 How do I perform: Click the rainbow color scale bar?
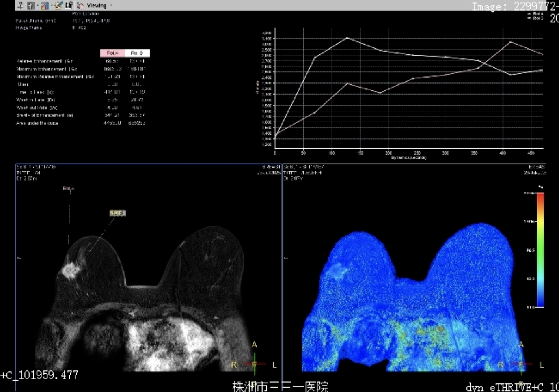click(x=540, y=250)
